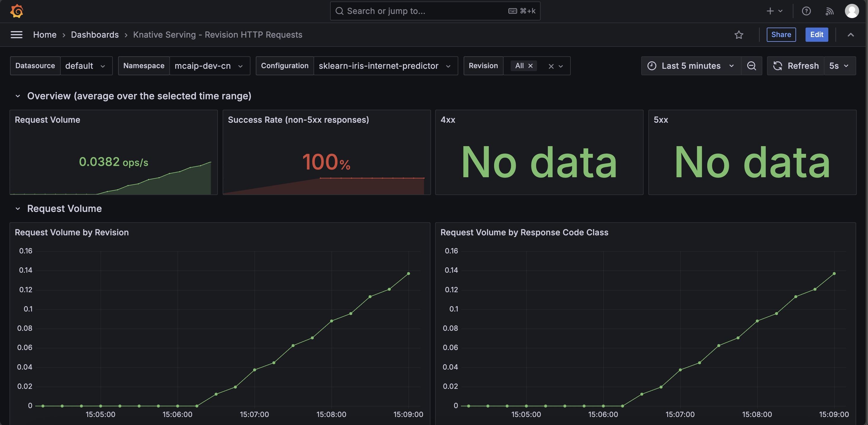Go to Home breadcrumb
Viewport: 868px width, 425px height.
coord(45,35)
